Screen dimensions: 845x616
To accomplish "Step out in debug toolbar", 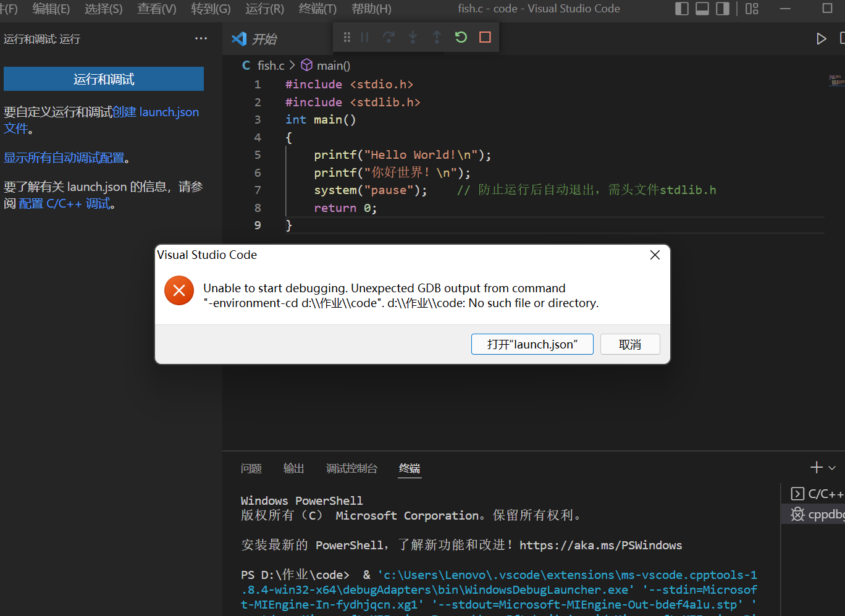I will [437, 38].
